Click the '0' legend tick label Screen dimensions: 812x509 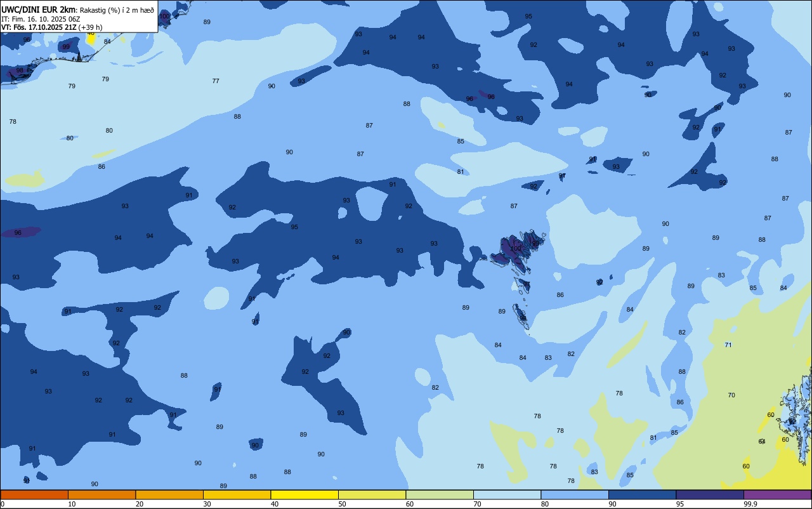click(3, 504)
